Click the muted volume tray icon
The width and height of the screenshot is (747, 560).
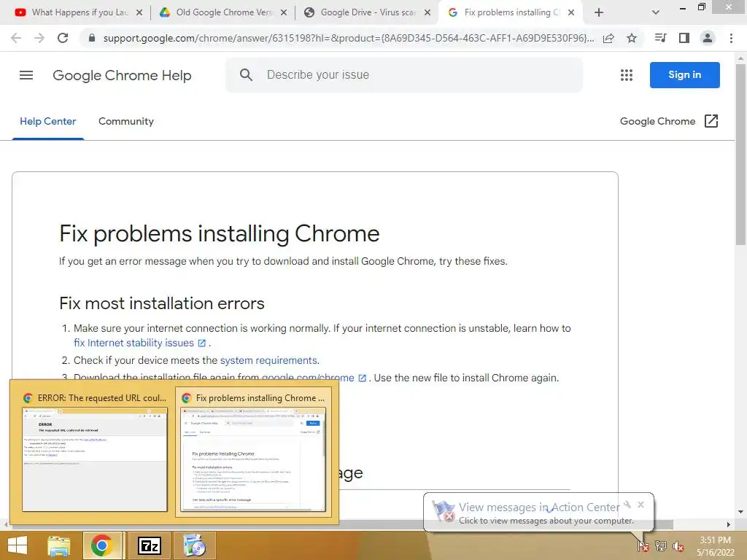[678, 545]
